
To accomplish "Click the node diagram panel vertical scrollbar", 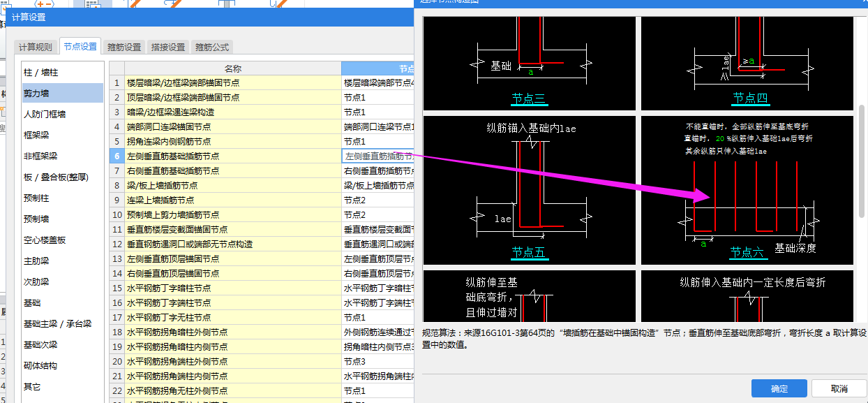I will coord(862,161).
